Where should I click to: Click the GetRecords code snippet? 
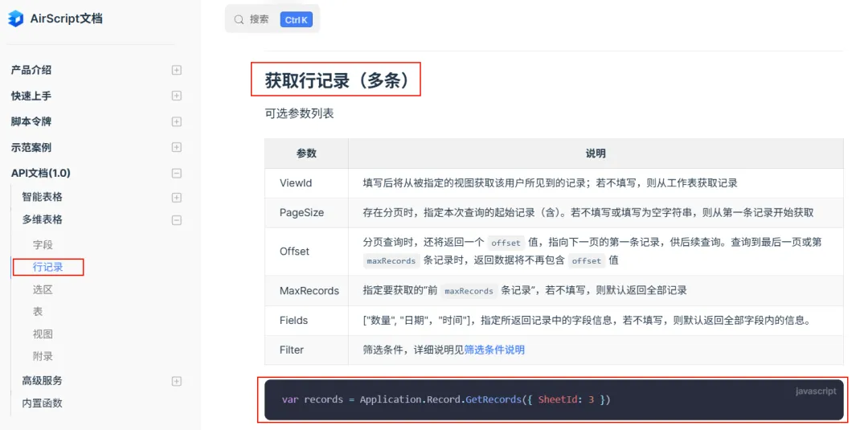tap(446, 399)
